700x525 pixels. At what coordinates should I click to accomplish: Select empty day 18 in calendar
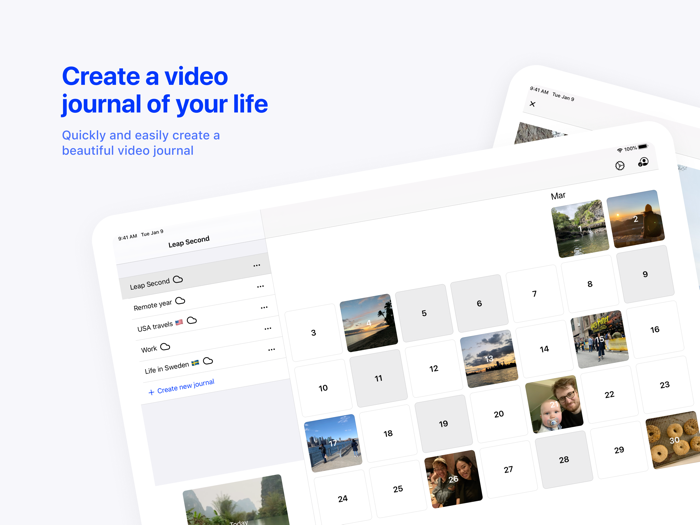point(388,433)
